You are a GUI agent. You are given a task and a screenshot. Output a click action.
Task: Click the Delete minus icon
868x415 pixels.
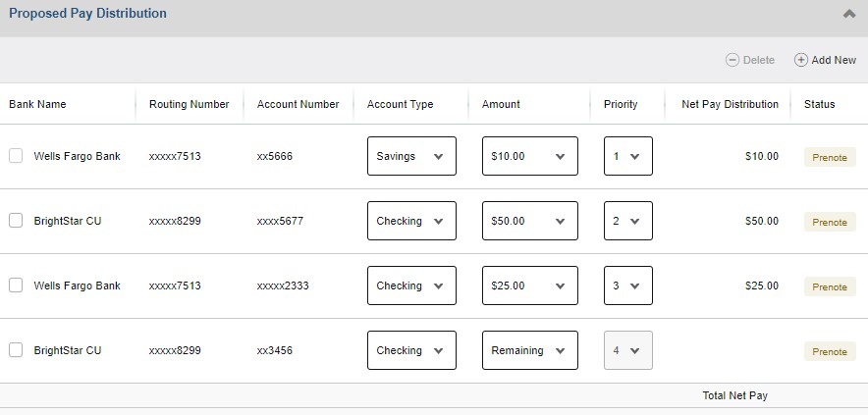coord(732,60)
